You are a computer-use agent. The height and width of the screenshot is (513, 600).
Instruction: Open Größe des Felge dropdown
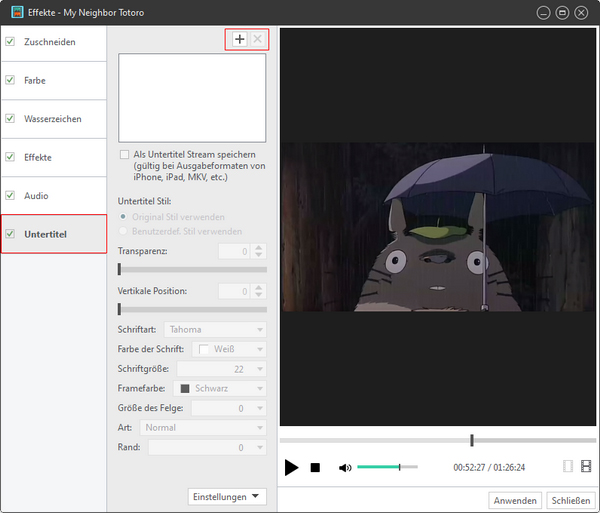[x=229, y=408]
